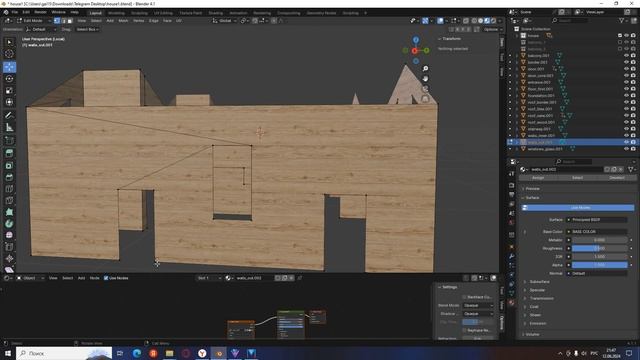Select the Shrink/Fatten tool
Screen dimensions: 640x360
click(9, 258)
